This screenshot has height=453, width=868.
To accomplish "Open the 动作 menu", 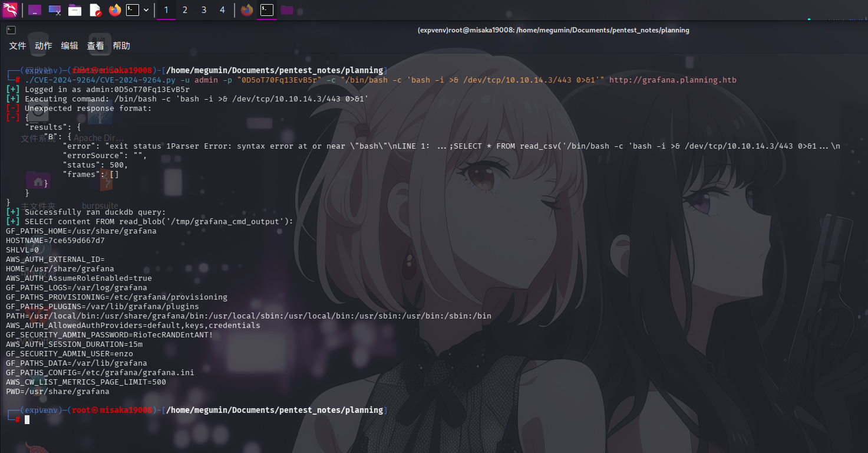I will [x=44, y=45].
